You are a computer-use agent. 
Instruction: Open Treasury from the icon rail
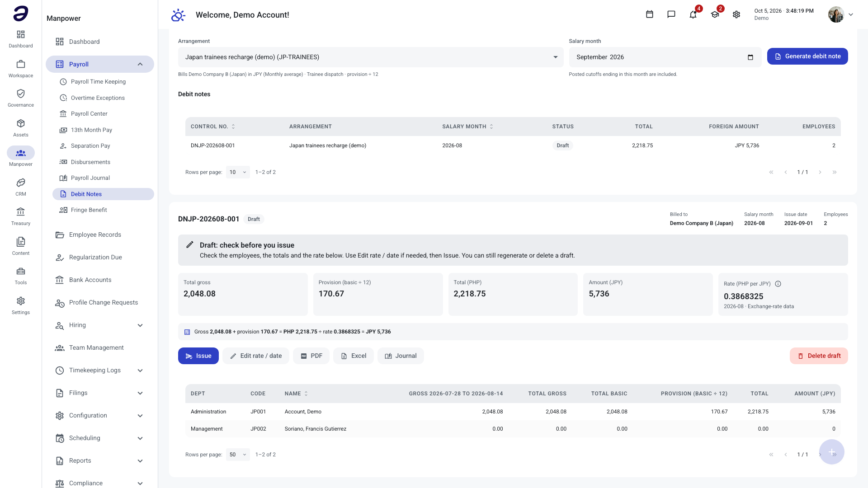(21, 216)
